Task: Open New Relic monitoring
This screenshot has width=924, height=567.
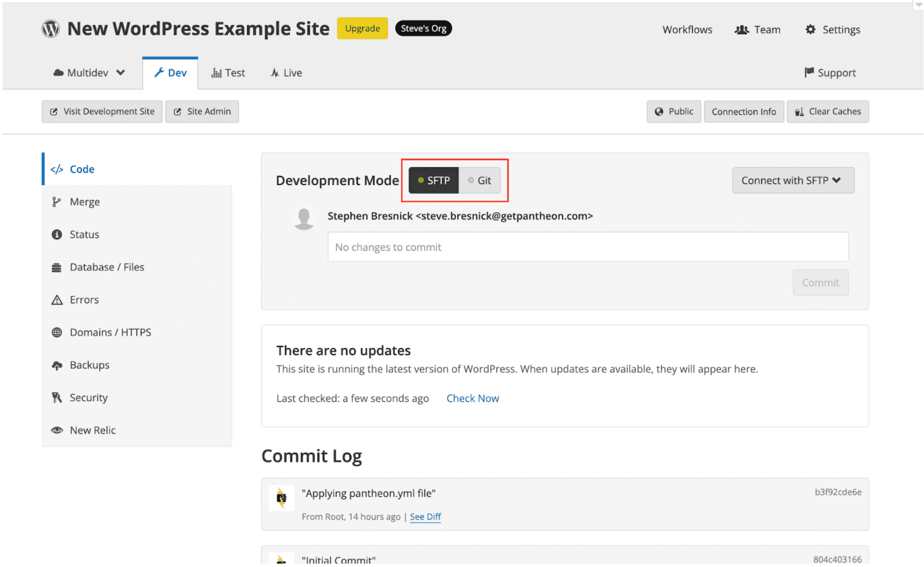Action: coord(93,430)
